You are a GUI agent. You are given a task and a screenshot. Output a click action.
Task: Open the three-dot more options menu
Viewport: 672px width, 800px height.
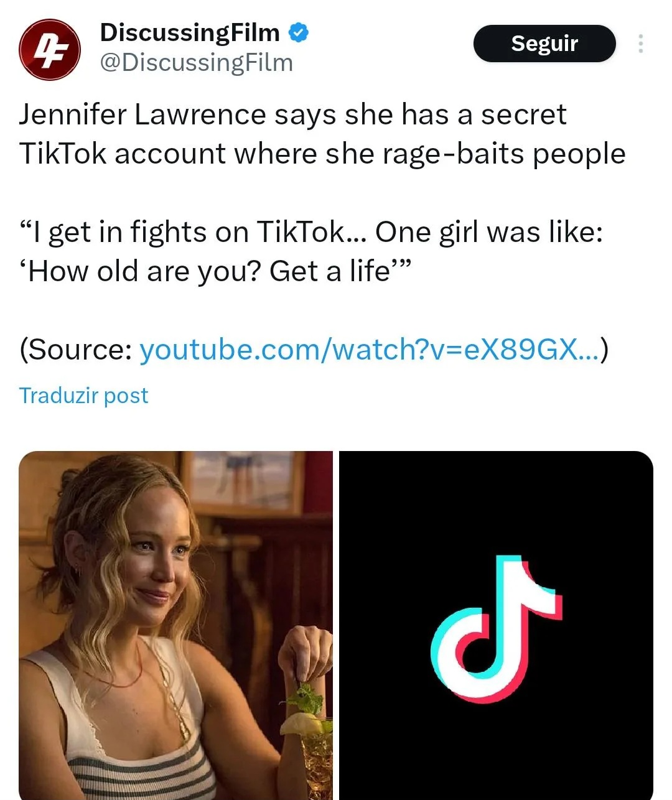tap(640, 44)
